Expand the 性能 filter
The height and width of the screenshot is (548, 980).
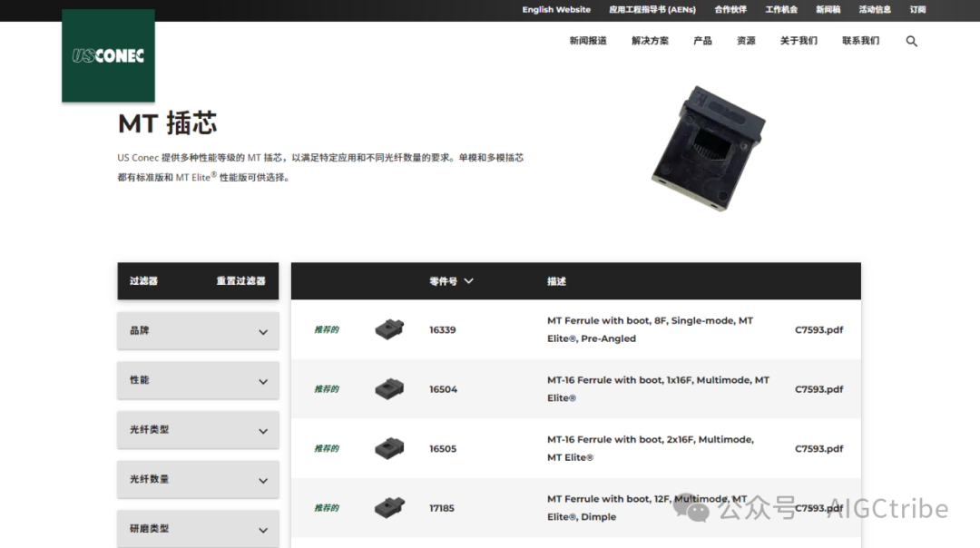pos(198,380)
